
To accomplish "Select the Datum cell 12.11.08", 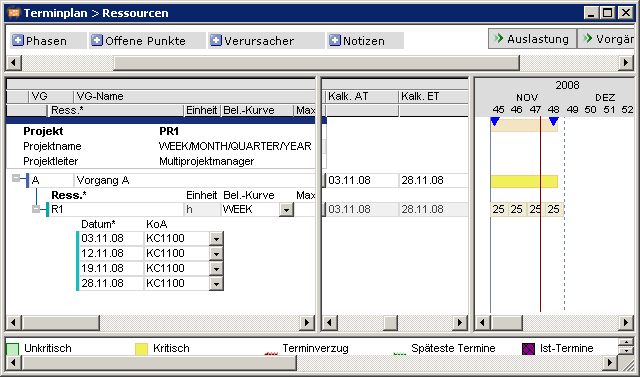I will pos(111,253).
